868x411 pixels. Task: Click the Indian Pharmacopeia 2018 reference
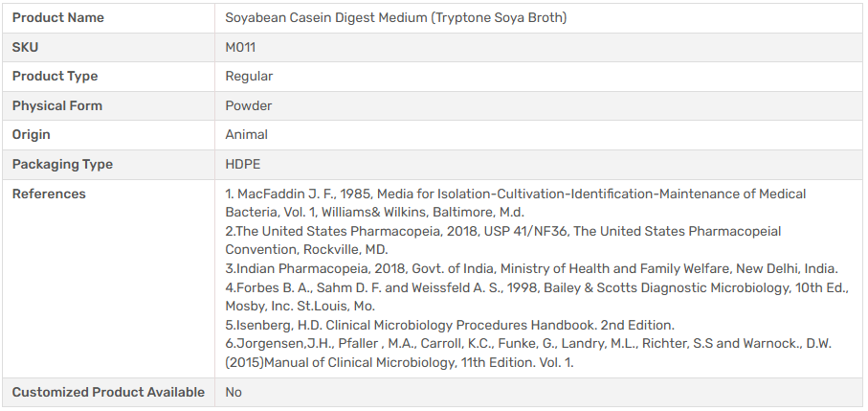click(x=531, y=268)
